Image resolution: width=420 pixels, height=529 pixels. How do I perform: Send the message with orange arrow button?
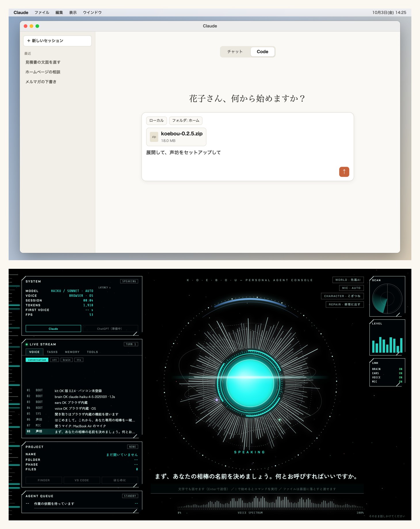tap(344, 172)
